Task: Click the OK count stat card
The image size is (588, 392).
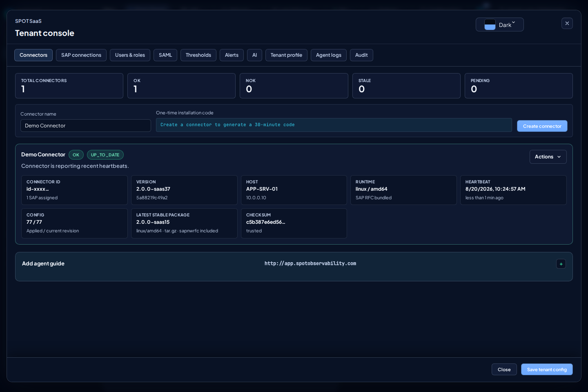Action: (x=181, y=86)
